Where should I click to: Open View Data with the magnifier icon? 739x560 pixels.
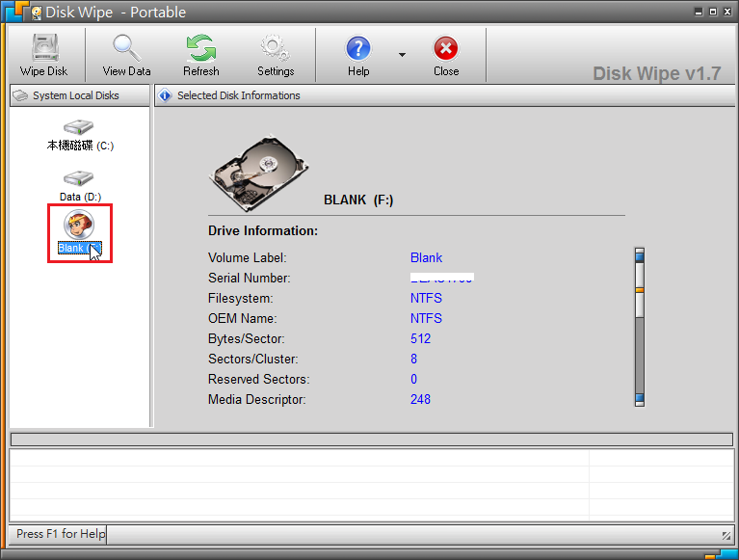click(x=126, y=55)
